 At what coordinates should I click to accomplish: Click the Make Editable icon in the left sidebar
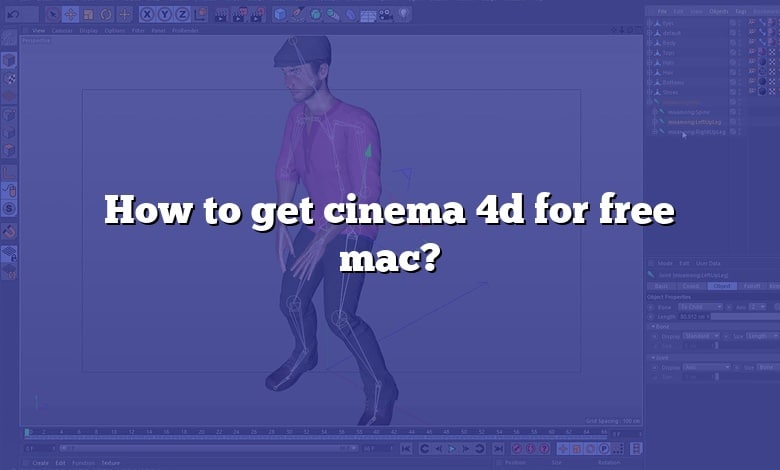[9, 38]
